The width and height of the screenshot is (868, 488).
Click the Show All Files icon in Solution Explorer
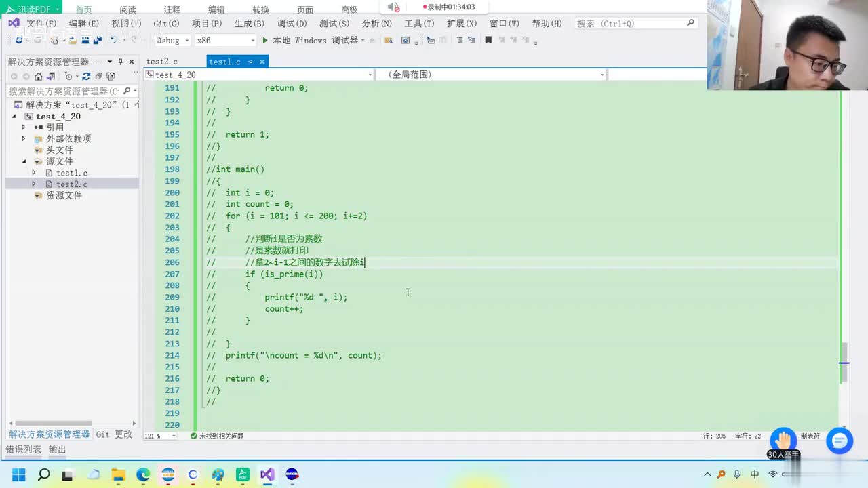[x=111, y=77]
